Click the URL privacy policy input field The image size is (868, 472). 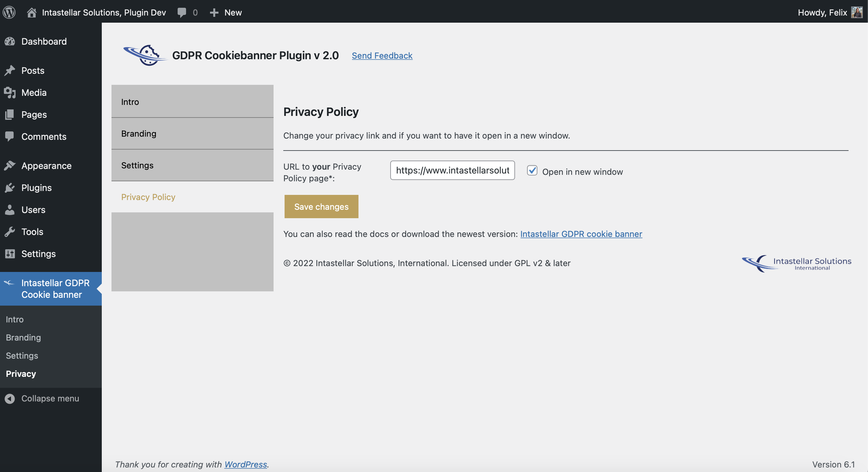[x=453, y=170]
